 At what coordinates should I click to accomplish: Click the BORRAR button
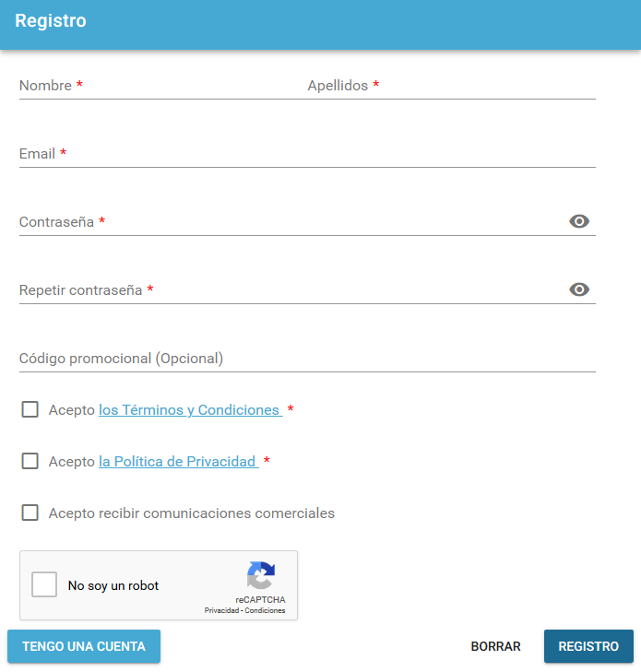495,646
